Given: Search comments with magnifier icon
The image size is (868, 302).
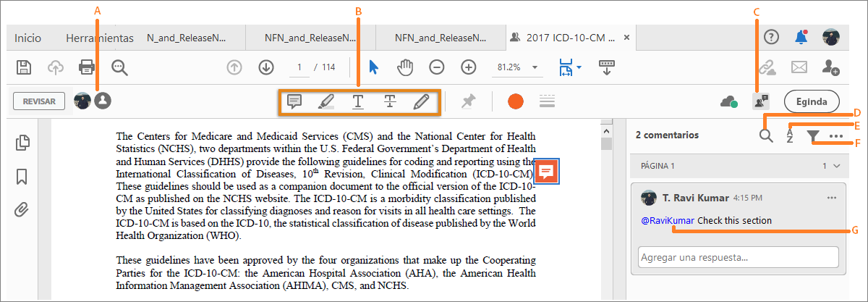Looking at the screenshot, I should click(767, 135).
